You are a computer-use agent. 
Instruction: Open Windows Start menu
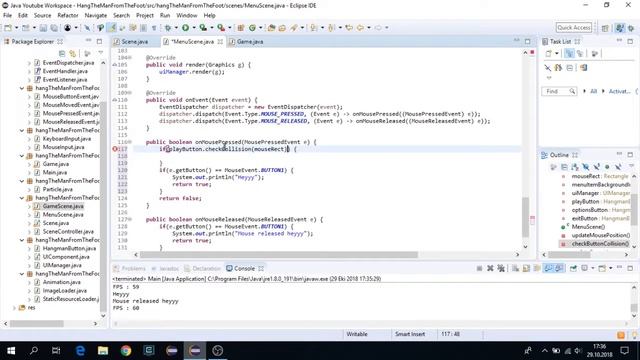(x=11, y=351)
